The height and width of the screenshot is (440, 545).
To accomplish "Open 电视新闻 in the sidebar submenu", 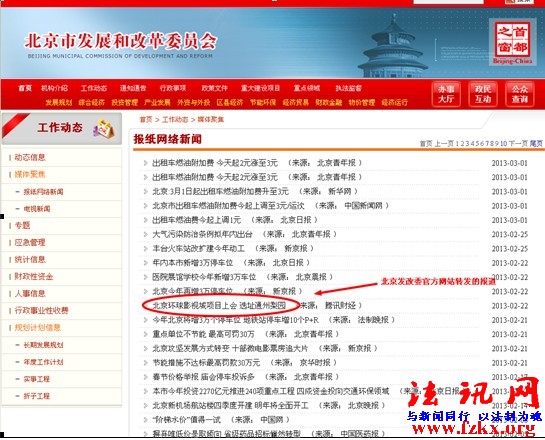I will pyautogui.click(x=36, y=209).
